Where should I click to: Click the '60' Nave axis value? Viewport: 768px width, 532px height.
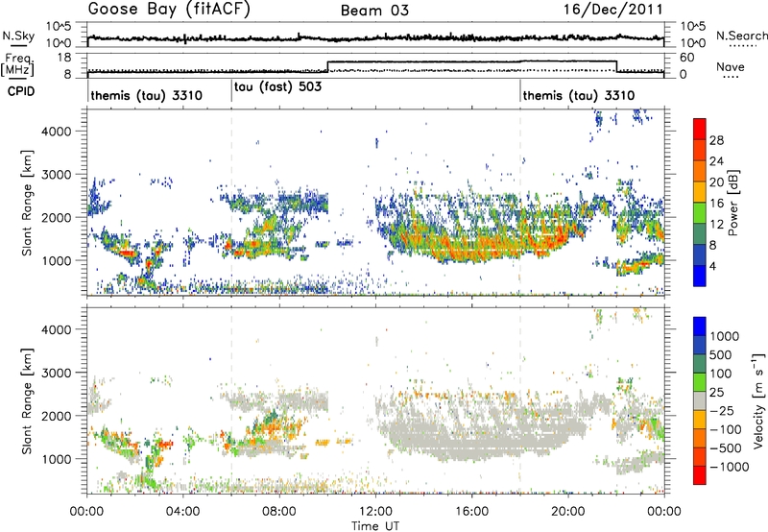point(686,58)
